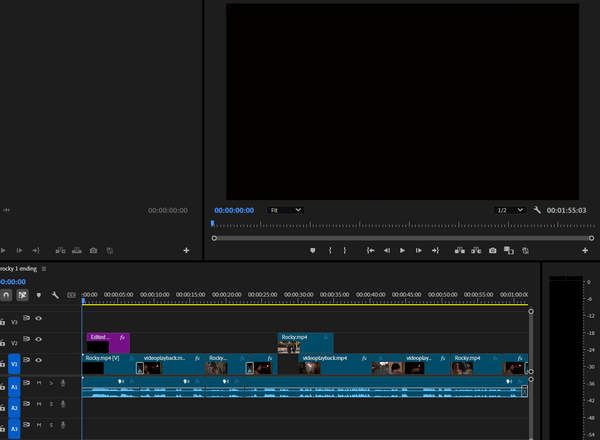Screen dimensions: 600x440
Task: Open the rocky 1 ending panel menu
Action: tap(44, 269)
